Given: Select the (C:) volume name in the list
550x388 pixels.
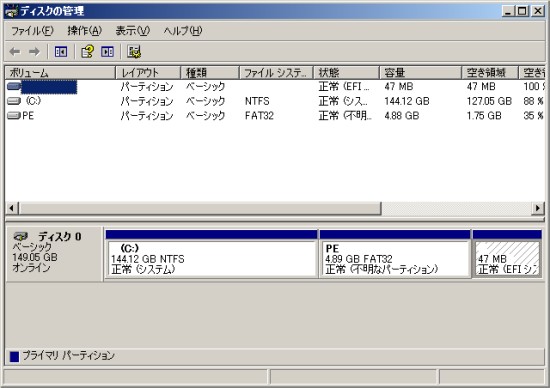Looking at the screenshot, I should pyautogui.click(x=33, y=101).
